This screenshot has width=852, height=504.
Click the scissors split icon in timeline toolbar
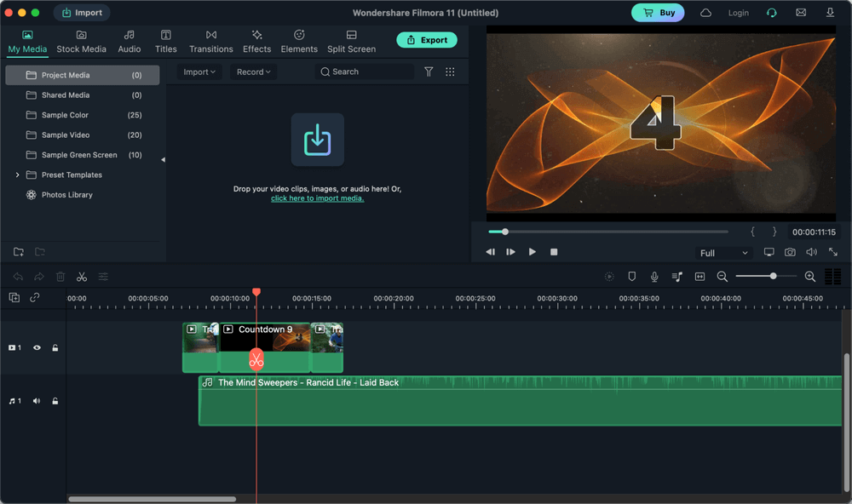tap(82, 277)
